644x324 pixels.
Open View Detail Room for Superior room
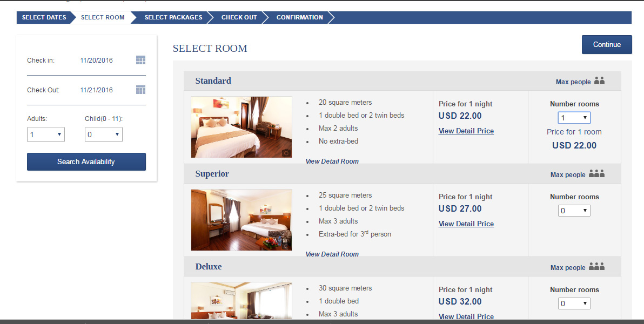pyautogui.click(x=332, y=254)
